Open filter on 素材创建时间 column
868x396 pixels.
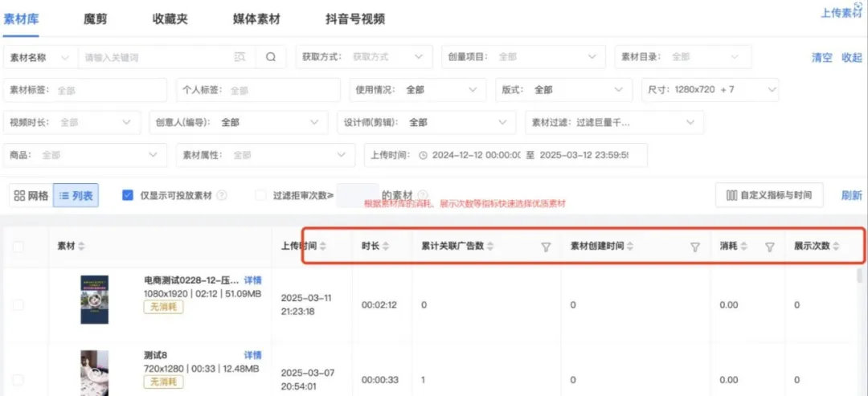695,247
